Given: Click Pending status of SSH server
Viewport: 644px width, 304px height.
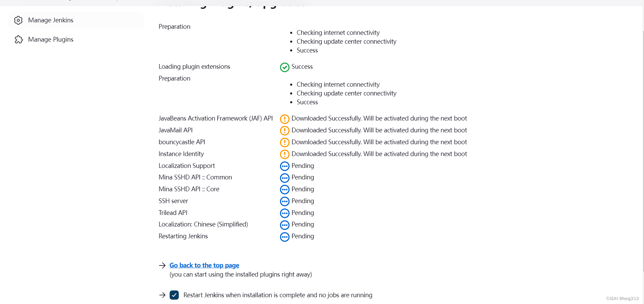Looking at the screenshot, I should [303, 201].
